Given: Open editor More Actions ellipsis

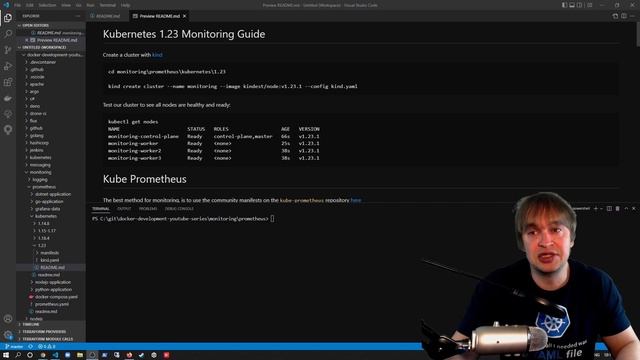Looking at the screenshot, I should click(633, 16).
